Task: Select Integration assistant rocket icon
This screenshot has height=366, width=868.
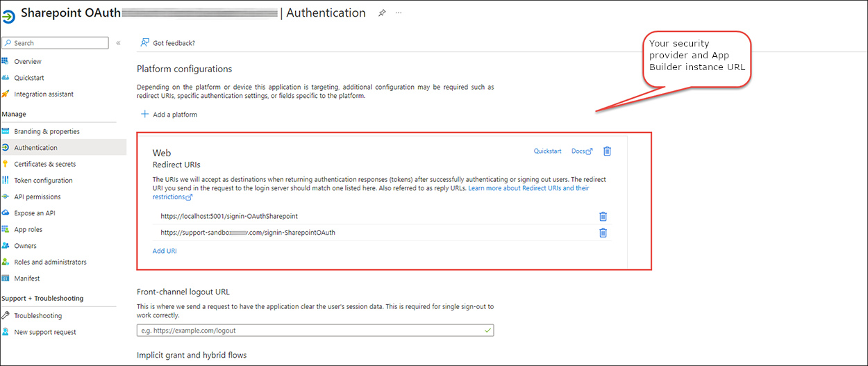Action: pyautogui.click(x=6, y=94)
